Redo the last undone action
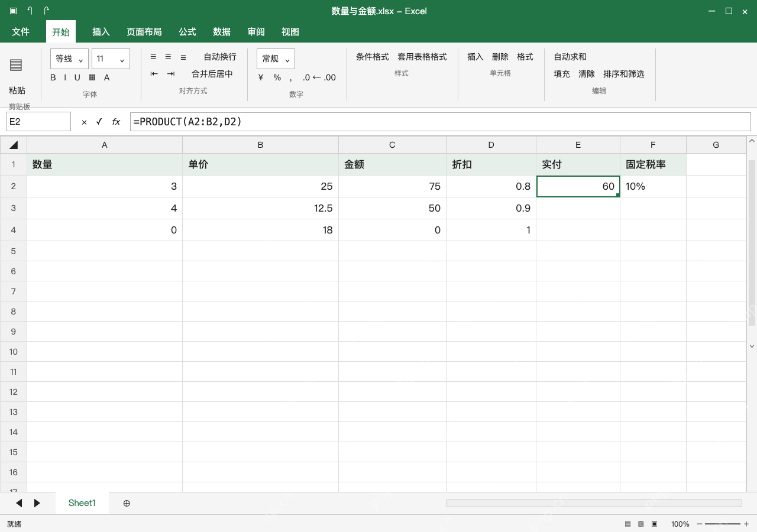The image size is (757, 532). pyautogui.click(x=47, y=11)
